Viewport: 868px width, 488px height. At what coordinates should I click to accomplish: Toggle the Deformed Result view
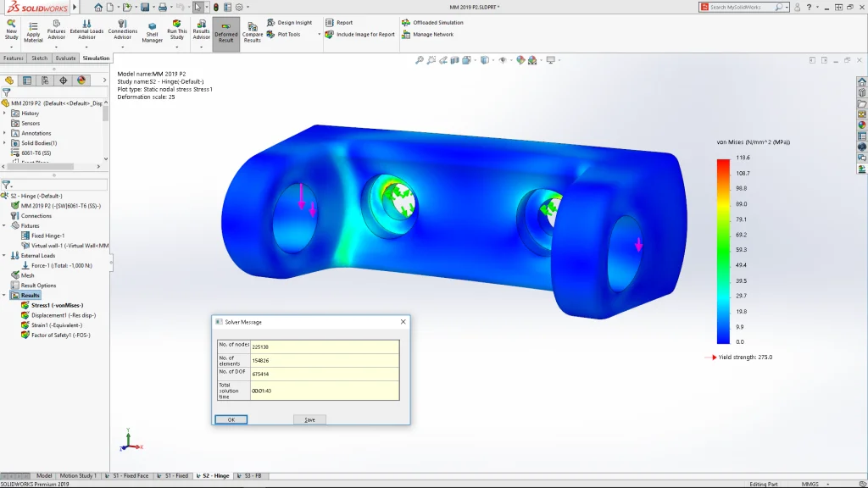pos(225,33)
